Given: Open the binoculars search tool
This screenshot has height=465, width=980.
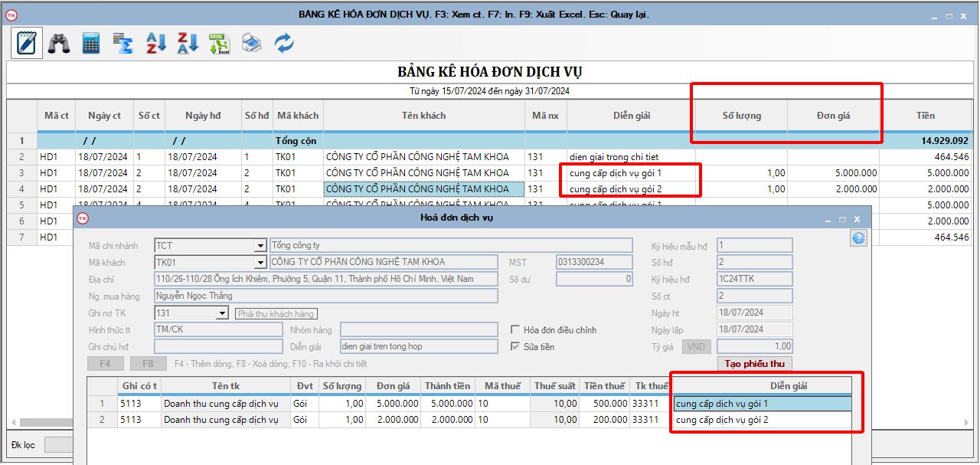Looking at the screenshot, I should point(59,43).
